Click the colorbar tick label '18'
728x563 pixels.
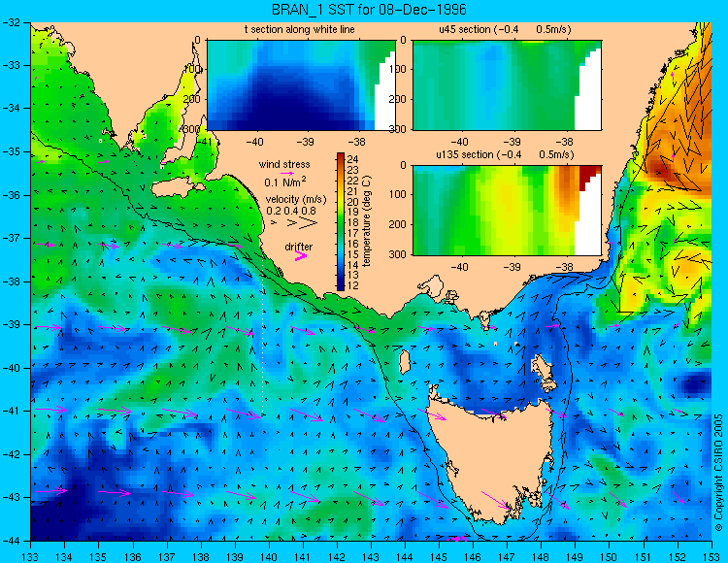353,223
